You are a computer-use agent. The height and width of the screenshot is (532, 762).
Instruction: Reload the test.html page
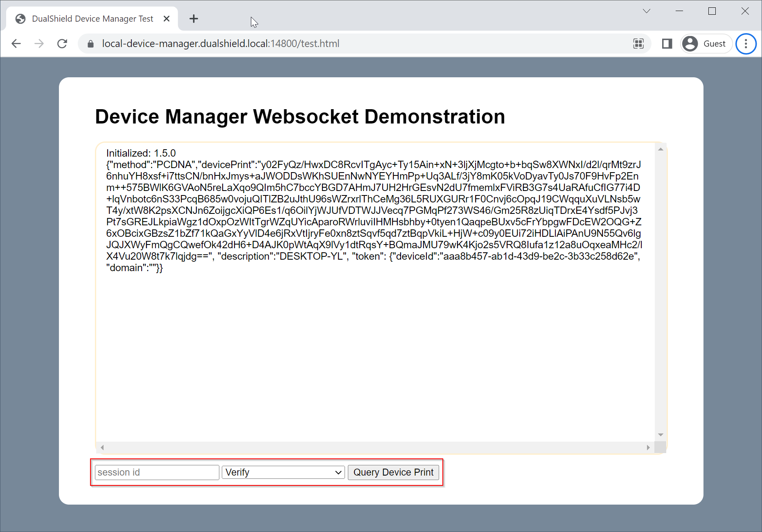pos(62,44)
